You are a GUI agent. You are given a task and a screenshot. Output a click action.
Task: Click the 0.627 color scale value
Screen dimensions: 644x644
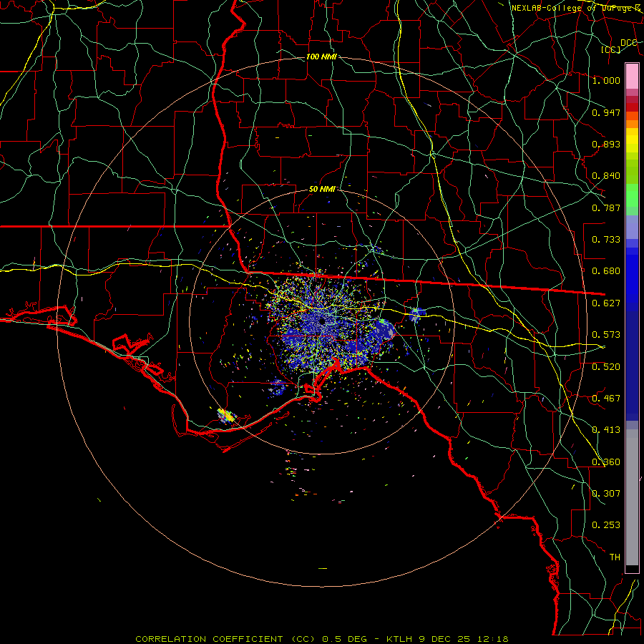pyautogui.click(x=606, y=303)
